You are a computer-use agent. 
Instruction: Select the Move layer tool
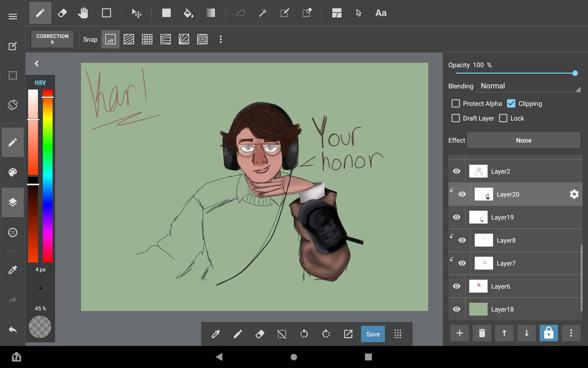click(137, 13)
